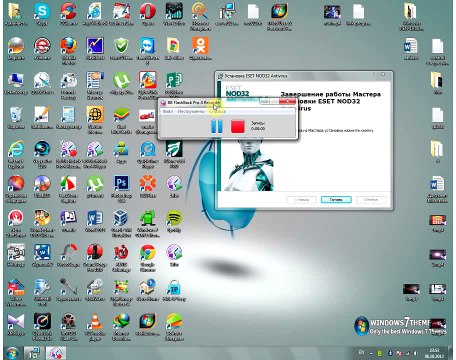The image size is (456, 360).
Task: Select the Mozilla Firefox desktop shortcut
Action: (69, 50)
